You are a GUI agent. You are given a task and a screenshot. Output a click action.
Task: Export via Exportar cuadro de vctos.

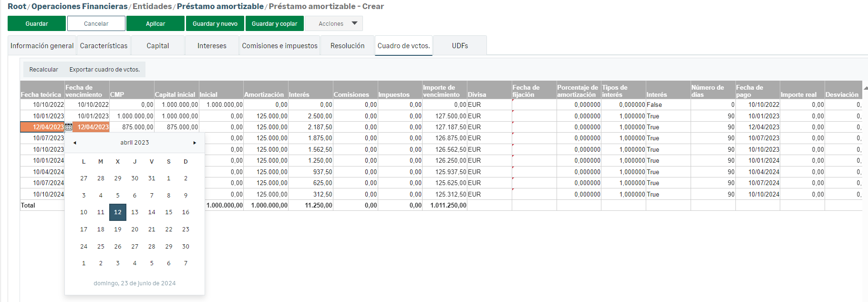coord(104,70)
